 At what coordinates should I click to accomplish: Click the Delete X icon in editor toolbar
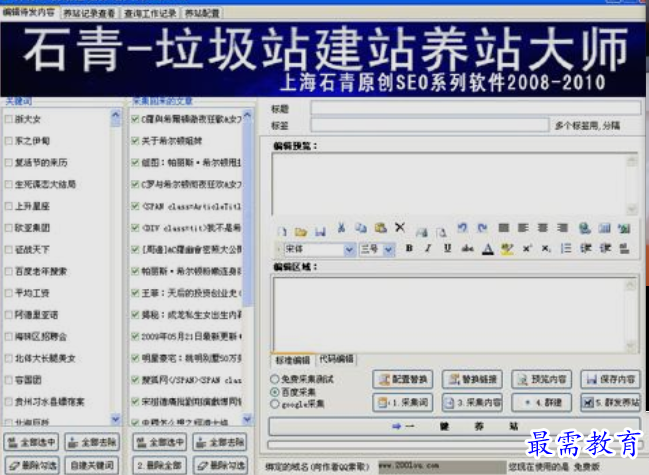(400, 227)
